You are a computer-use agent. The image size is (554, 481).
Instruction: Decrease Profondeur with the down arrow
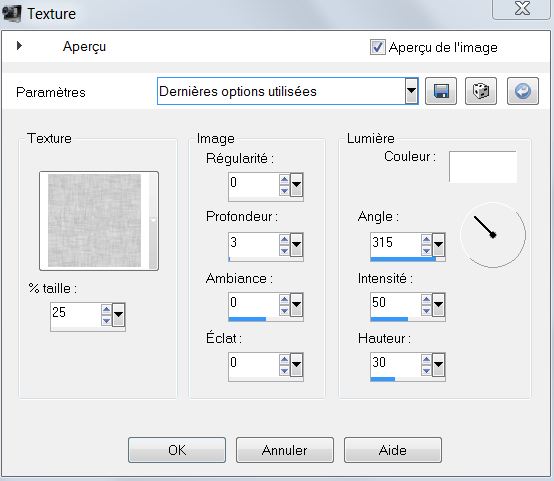284,251
